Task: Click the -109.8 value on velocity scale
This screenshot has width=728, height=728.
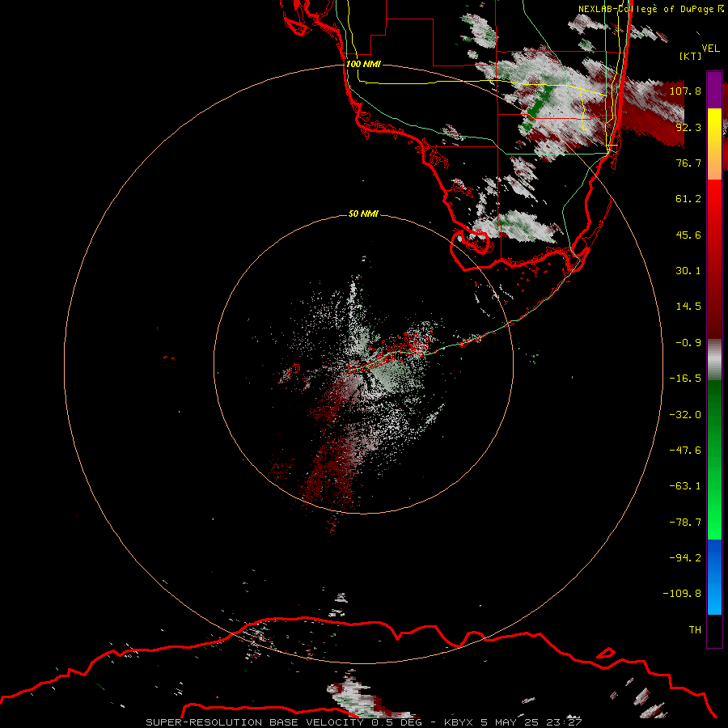Action: [682, 594]
